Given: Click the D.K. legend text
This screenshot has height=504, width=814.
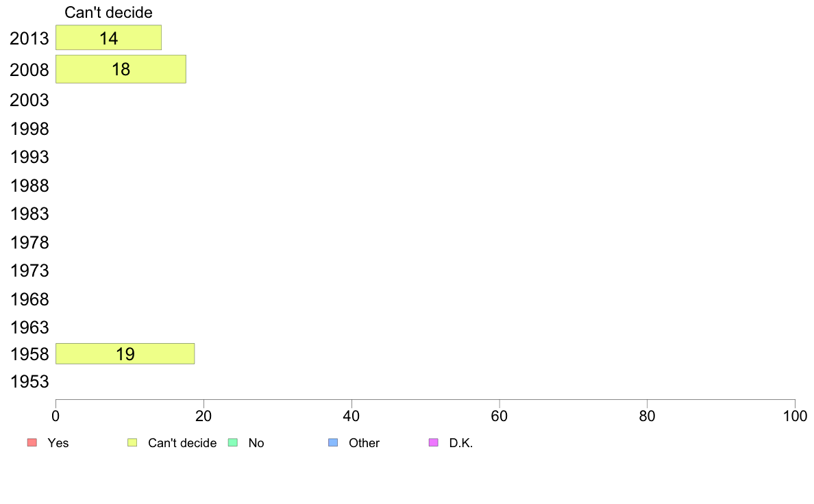Looking at the screenshot, I should point(461,443).
